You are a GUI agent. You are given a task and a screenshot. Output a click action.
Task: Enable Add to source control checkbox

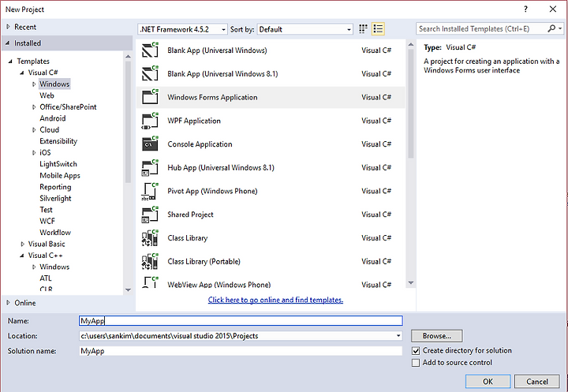(x=416, y=362)
